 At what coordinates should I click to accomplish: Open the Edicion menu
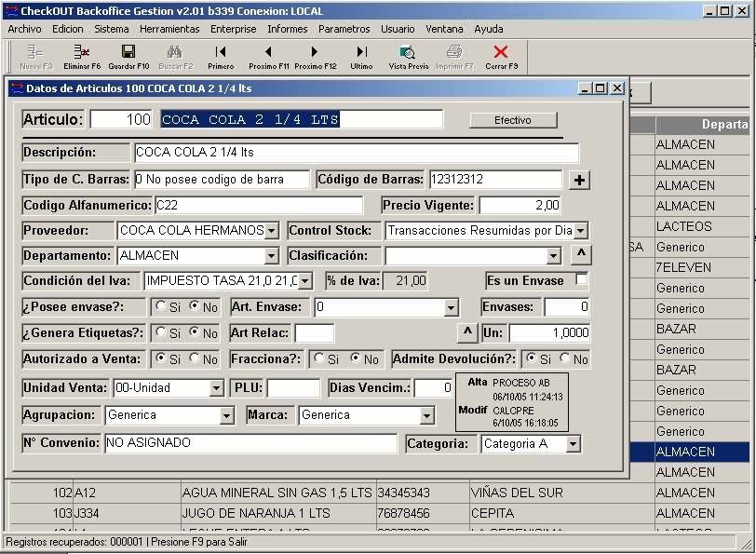tap(67, 29)
